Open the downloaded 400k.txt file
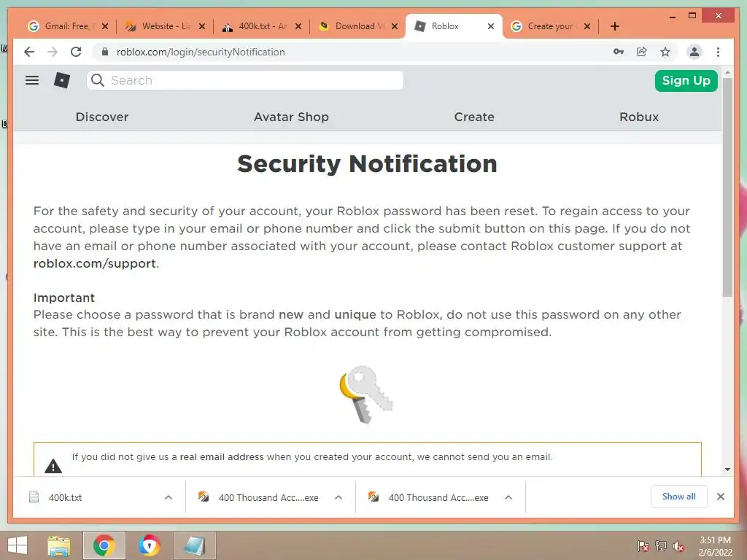 point(65,497)
